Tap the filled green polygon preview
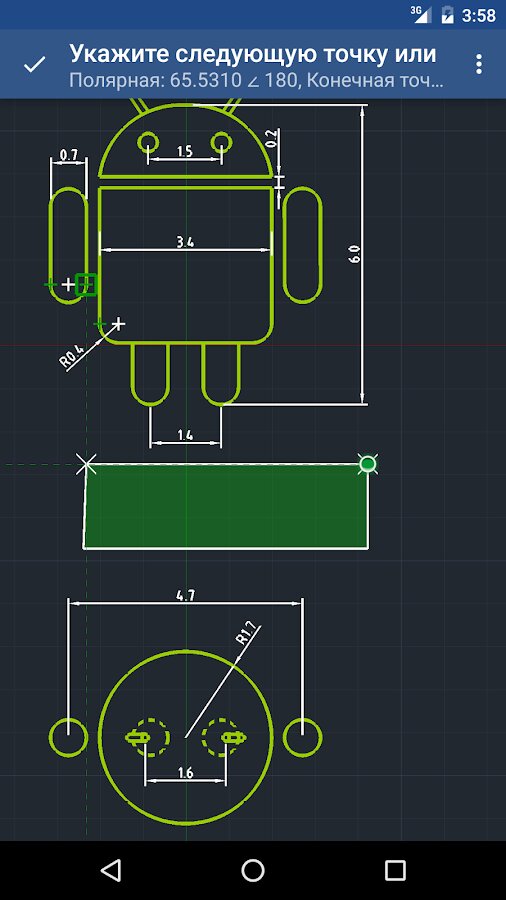Screen dimensions: 506x900 pos(226,506)
